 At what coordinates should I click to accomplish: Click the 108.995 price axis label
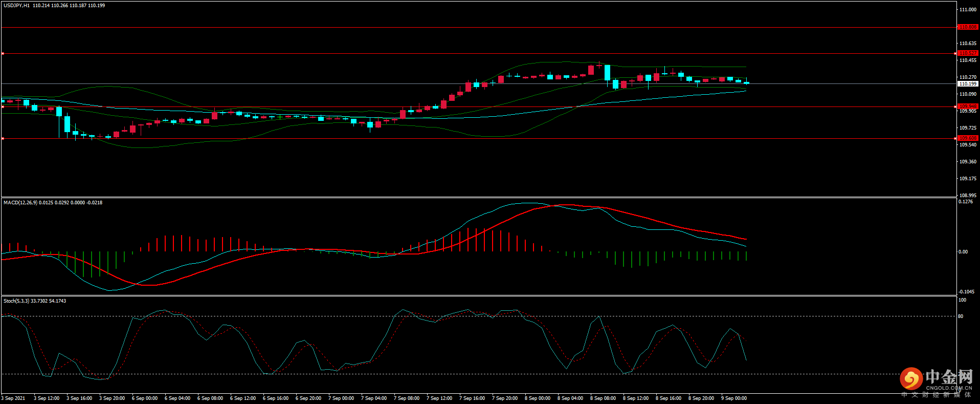coord(968,196)
